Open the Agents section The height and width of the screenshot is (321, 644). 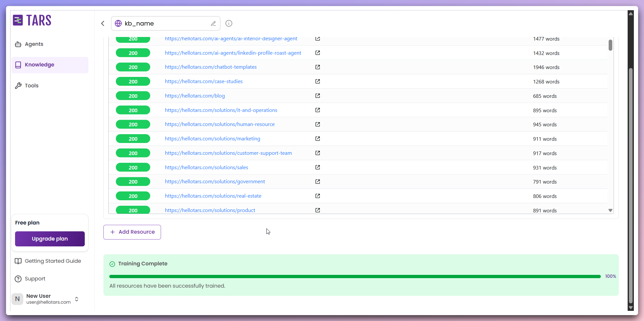click(50, 44)
